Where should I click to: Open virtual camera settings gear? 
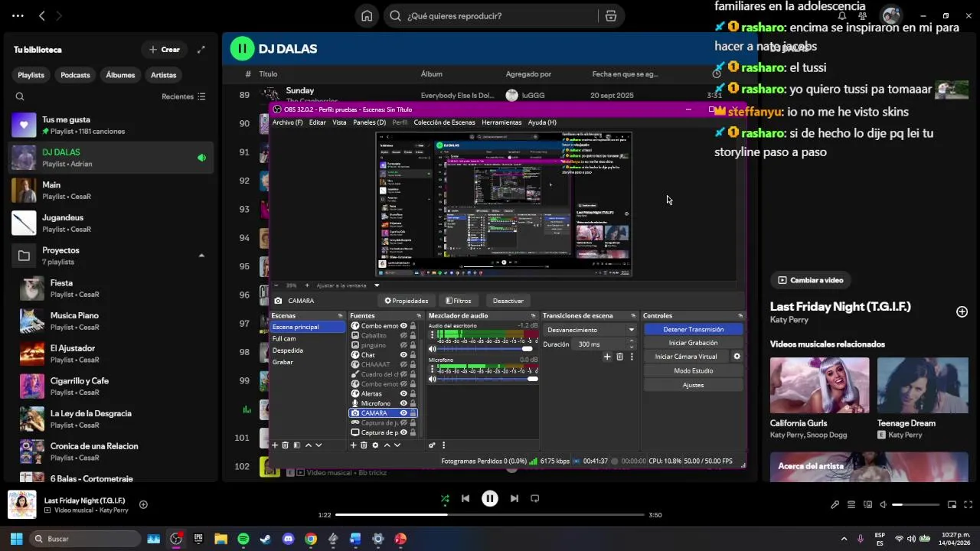[737, 357]
